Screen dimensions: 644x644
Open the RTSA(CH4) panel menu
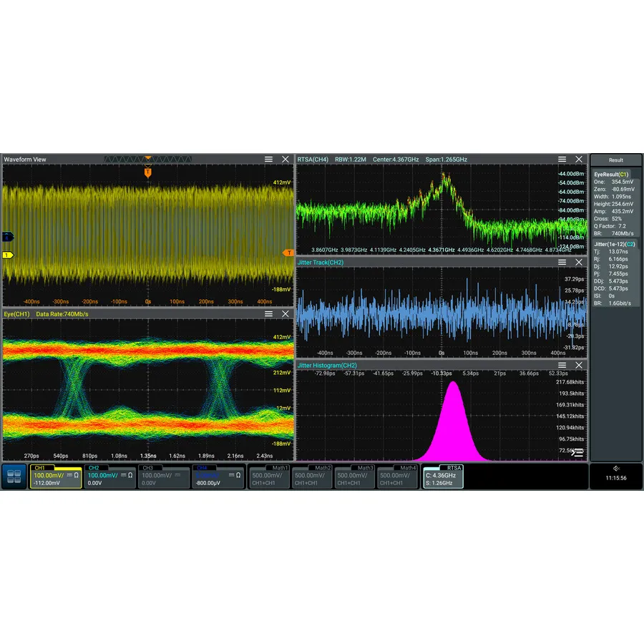click(562, 159)
